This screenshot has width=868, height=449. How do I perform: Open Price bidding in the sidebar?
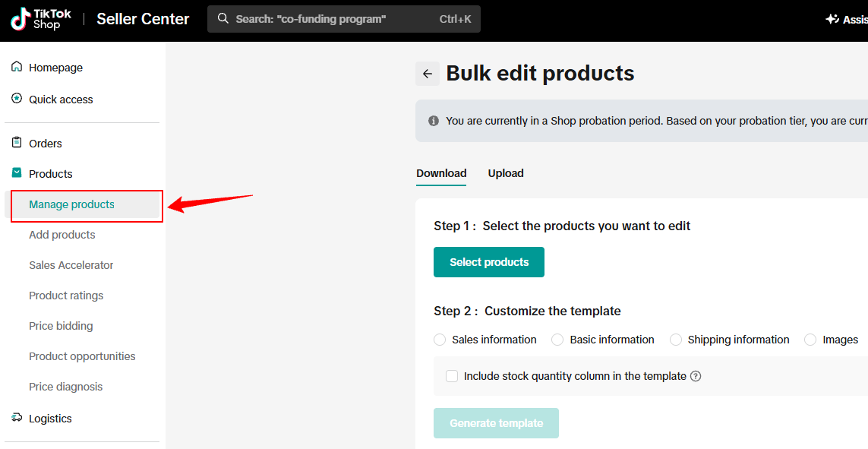(61, 326)
